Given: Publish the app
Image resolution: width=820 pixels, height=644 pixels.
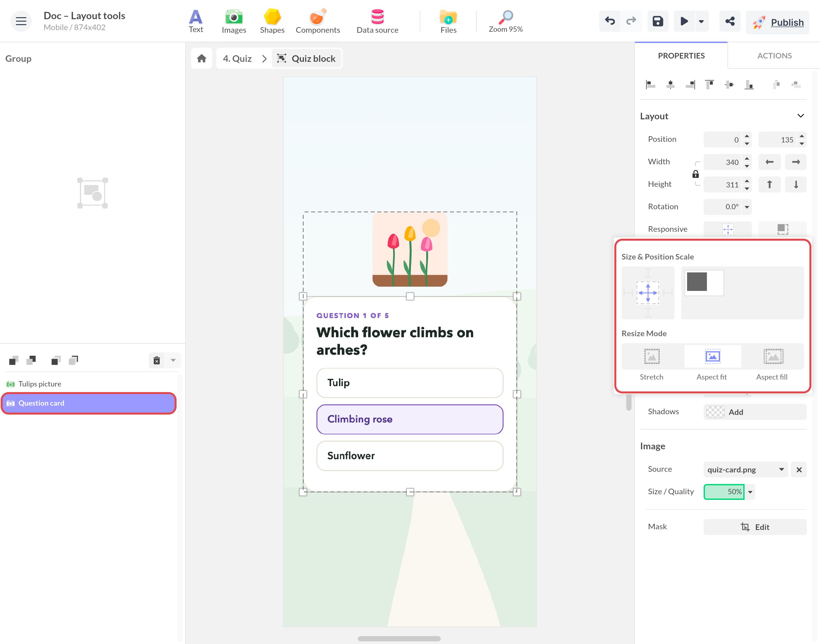Looking at the screenshot, I should coord(778,22).
